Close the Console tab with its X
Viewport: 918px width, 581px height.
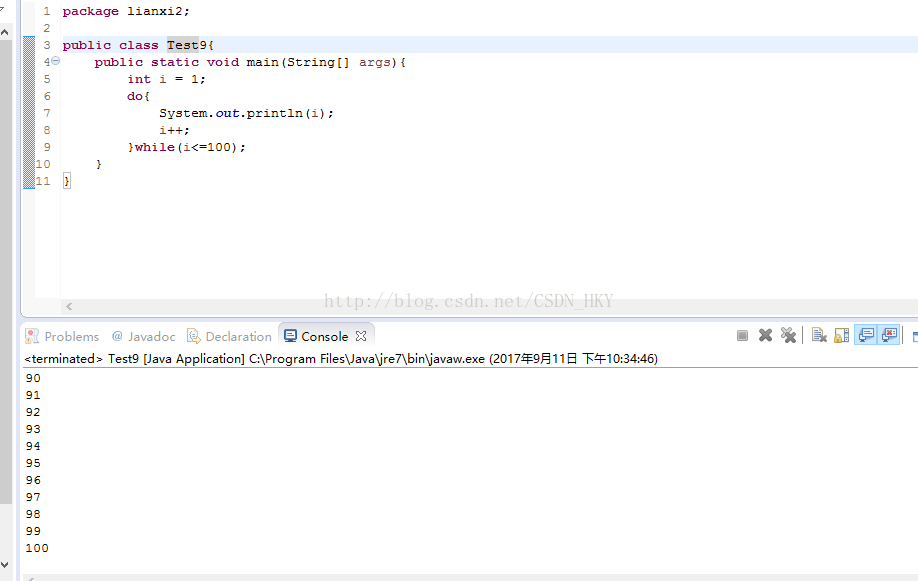tap(361, 336)
